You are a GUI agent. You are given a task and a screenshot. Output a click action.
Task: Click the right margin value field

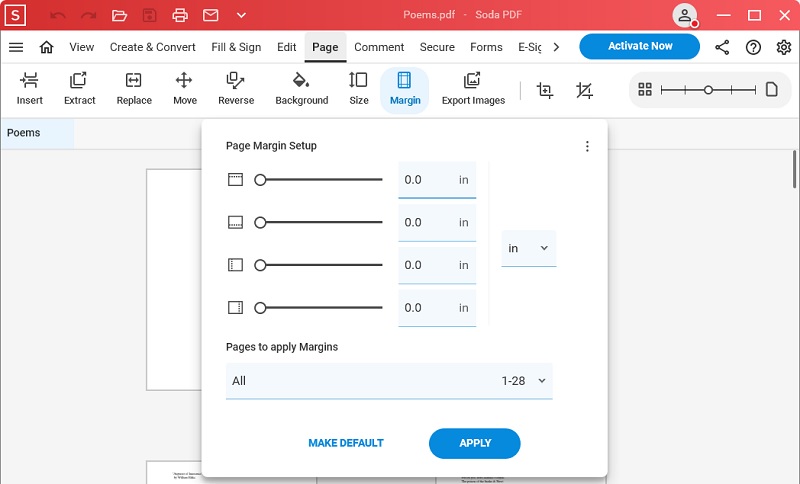pos(437,309)
